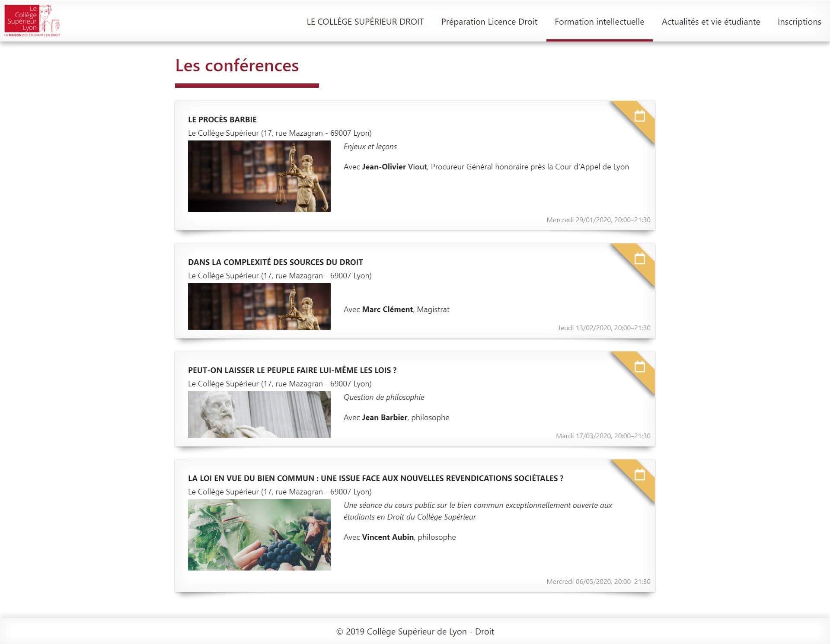The image size is (830, 644).
Task: Click footer copyright Collège Supérieur de Lyon
Action: [x=415, y=631]
